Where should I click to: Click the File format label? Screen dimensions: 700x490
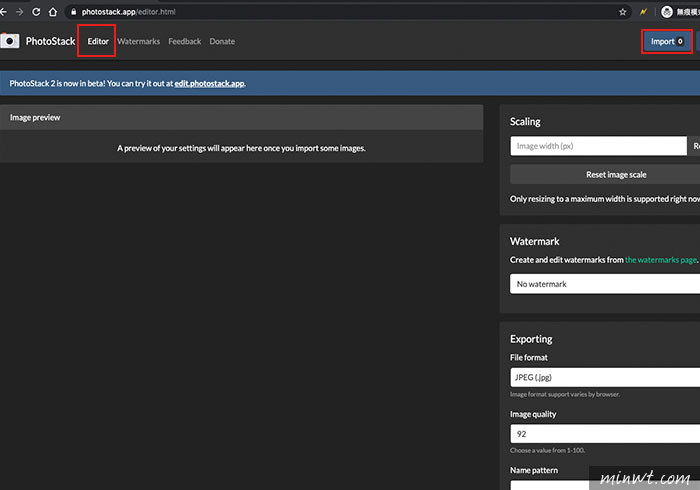(529, 357)
